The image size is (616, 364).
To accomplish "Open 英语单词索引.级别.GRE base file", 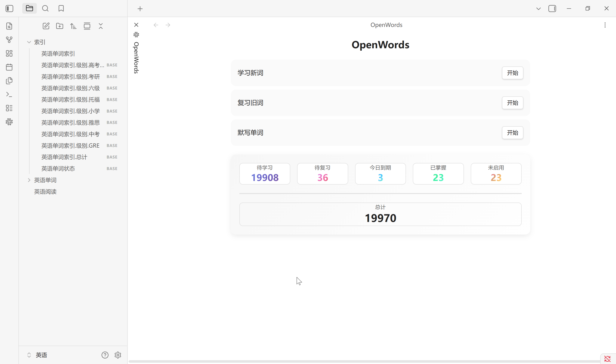I will click(x=70, y=146).
